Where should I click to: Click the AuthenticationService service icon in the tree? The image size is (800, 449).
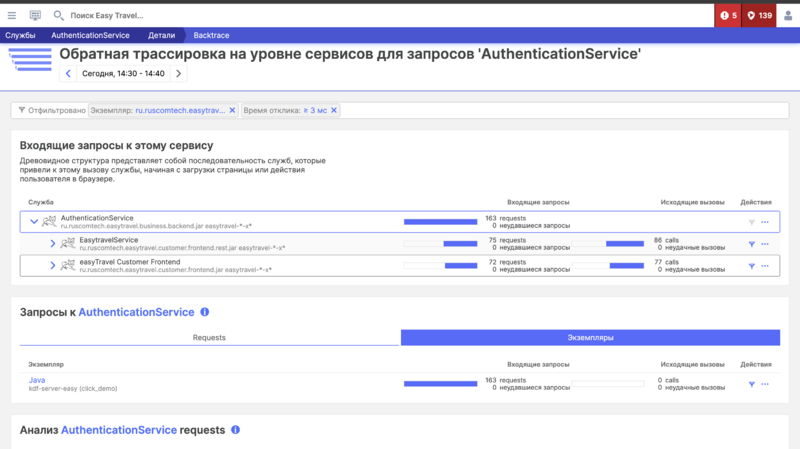[x=49, y=221]
